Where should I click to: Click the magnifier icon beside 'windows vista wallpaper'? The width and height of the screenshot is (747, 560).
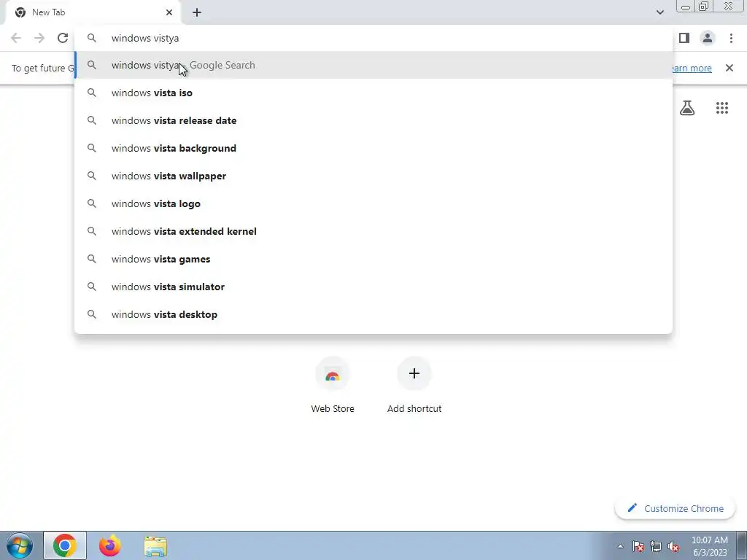(x=92, y=176)
